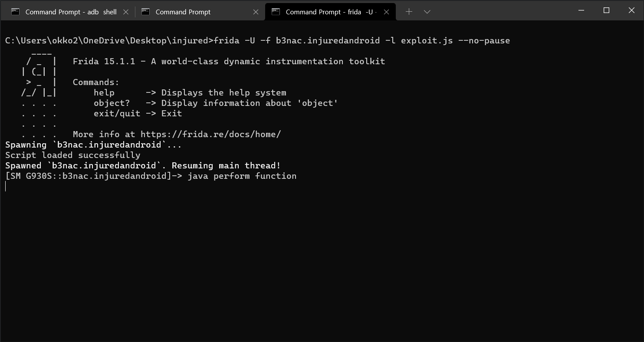Click the 'java perform function' input text

242,176
